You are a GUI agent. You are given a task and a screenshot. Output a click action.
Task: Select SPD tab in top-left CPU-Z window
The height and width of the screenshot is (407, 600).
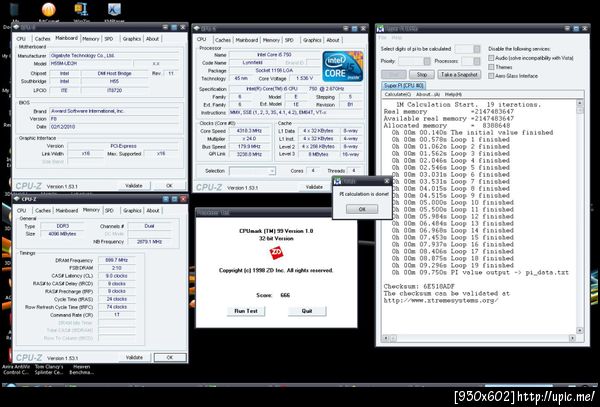(x=109, y=39)
